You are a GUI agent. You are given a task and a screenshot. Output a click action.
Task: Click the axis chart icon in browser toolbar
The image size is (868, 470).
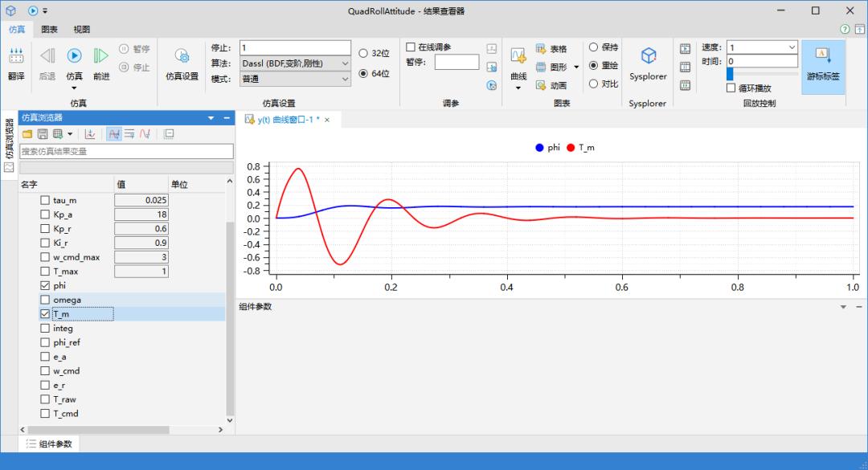[90, 134]
